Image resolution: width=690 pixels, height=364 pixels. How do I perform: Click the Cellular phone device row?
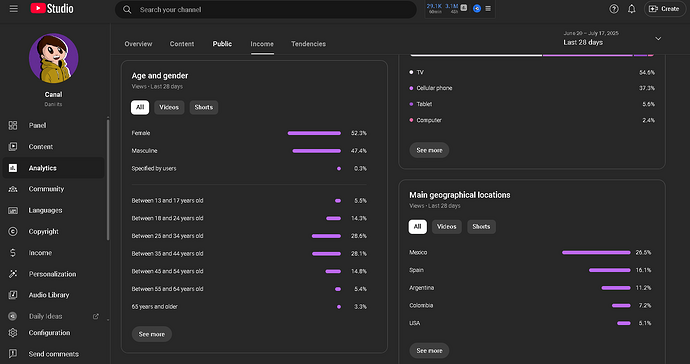coord(532,88)
